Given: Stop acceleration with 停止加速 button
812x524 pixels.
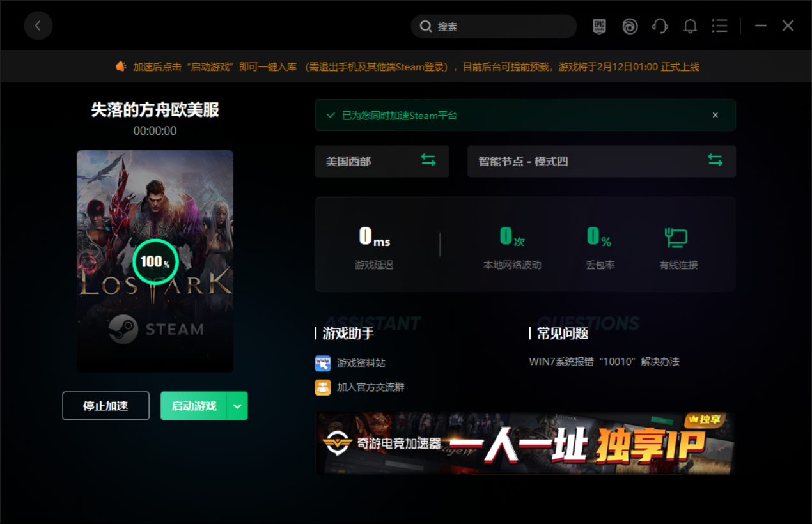Looking at the screenshot, I should pyautogui.click(x=105, y=406).
